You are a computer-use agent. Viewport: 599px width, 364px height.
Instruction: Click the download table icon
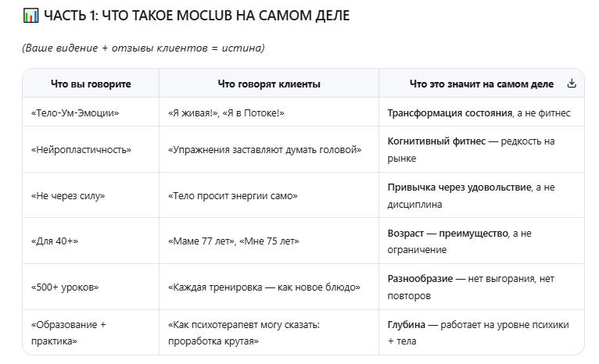pyautogui.click(x=572, y=84)
